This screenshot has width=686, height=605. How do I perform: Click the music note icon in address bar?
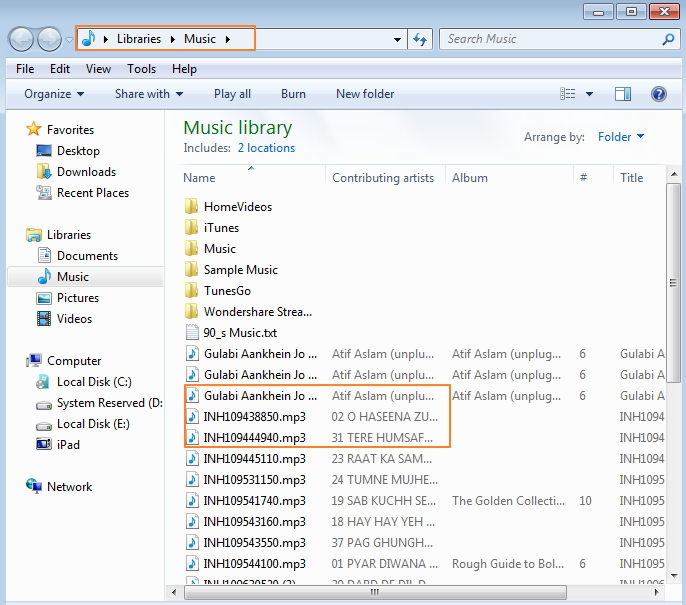[89, 38]
